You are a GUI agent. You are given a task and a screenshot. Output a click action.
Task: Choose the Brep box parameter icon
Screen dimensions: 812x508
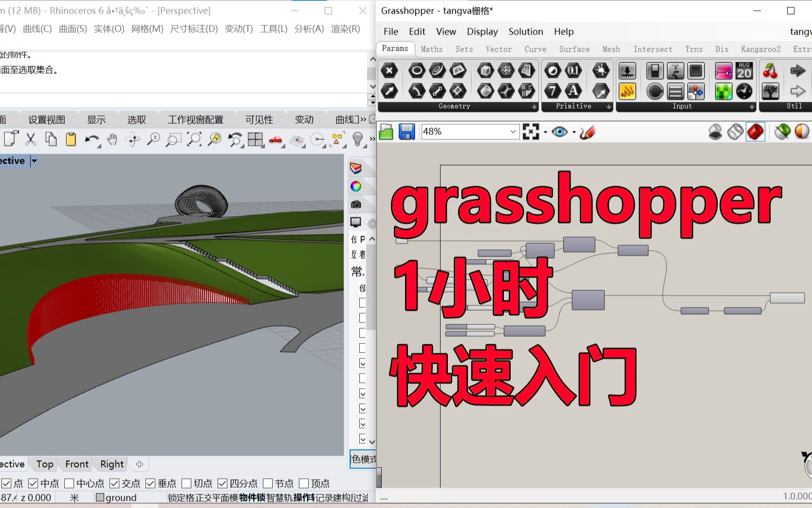tap(485, 71)
